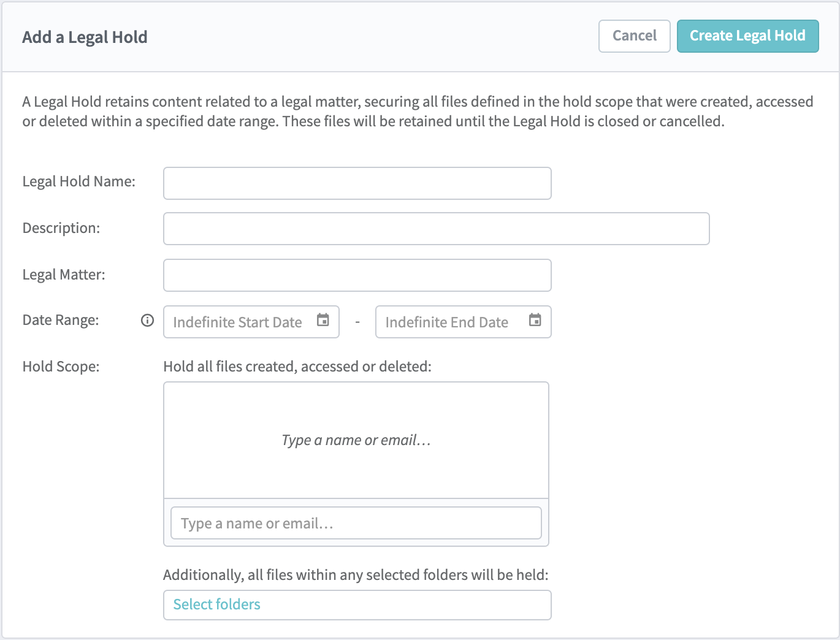Click into the Description input field
The image size is (840, 640).
[436, 229]
